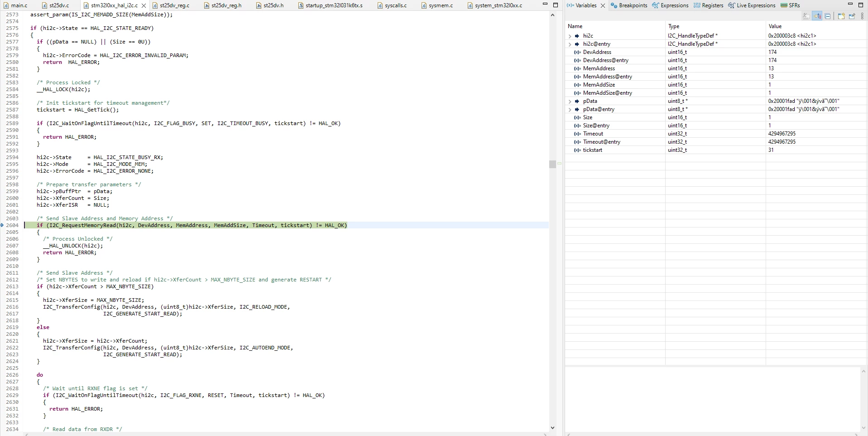Maximize the Variables panel with its icon
The height and width of the screenshot is (436, 868).
[861, 5]
